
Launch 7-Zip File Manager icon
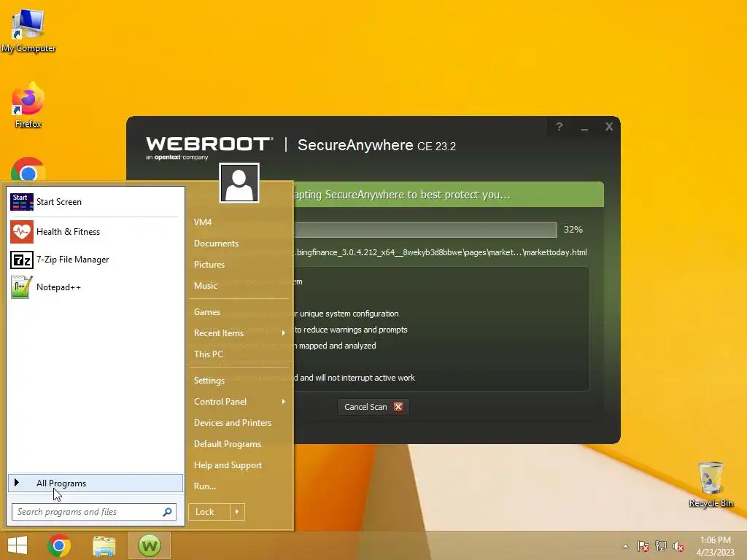pos(22,260)
